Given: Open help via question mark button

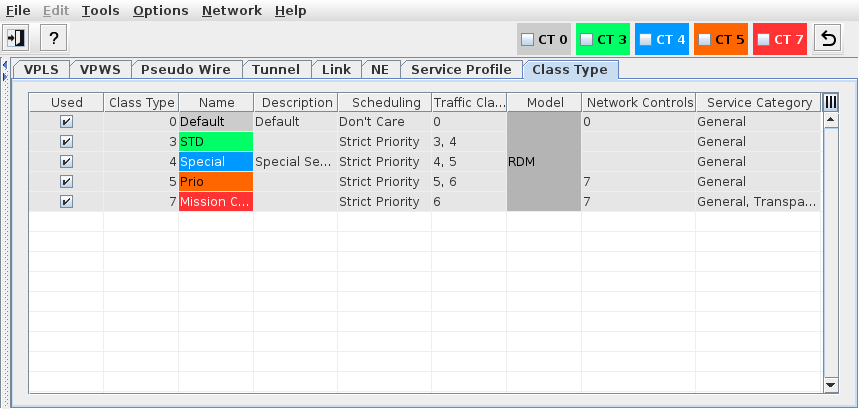Looking at the screenshot, I should 53,38.
